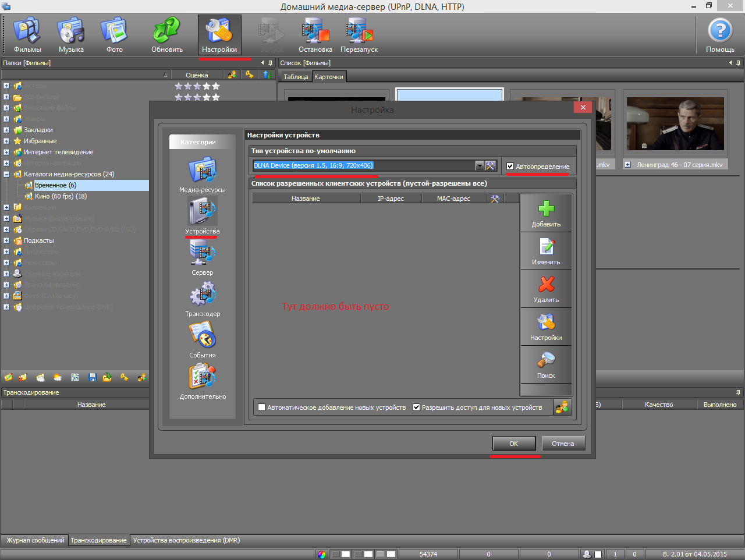Click the OK button in settings

coord(513,444)
